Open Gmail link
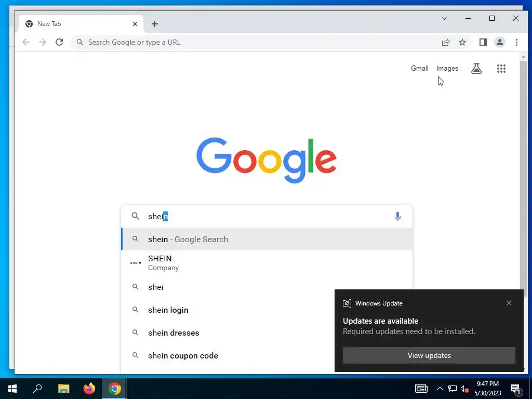 tap(419, 68)
